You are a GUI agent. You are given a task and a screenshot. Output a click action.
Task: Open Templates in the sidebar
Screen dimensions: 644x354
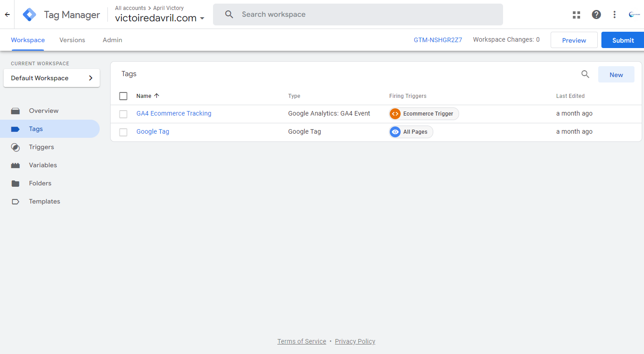click(50, 201)
